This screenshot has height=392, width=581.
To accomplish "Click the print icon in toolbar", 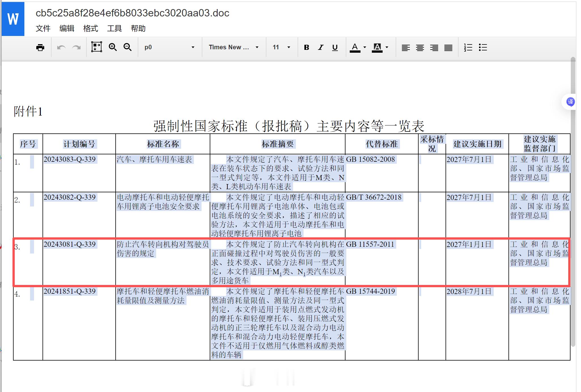I will pyautogui.click(x=40, y=47).
